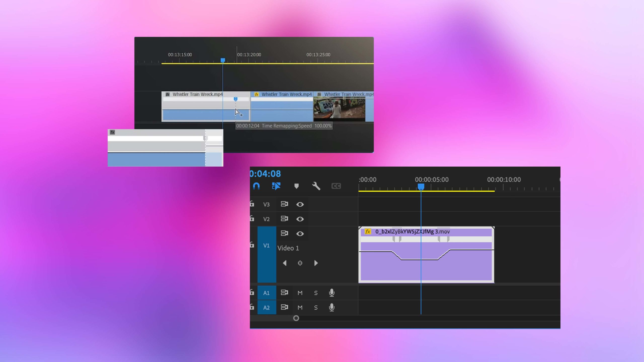Target the V2 track header
Image resolution: width=644 pixels, height=362 pixels.
click(266, 219)
